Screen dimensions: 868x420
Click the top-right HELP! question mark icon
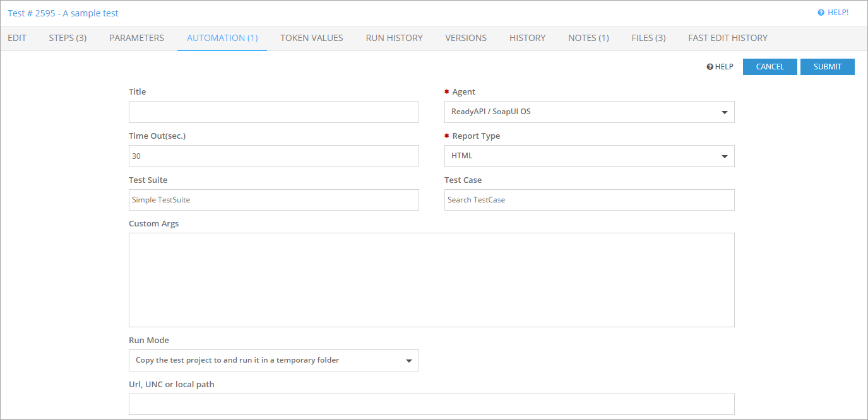pyautogui.click(x=821, y=13)
